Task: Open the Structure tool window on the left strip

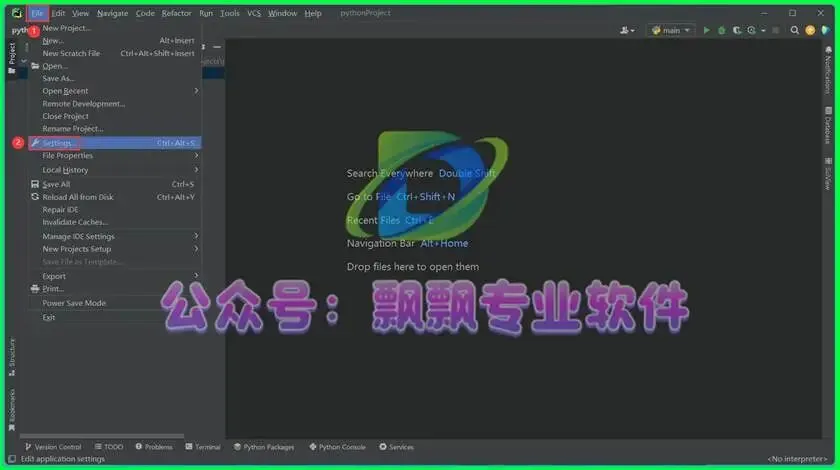Action: 12,357
